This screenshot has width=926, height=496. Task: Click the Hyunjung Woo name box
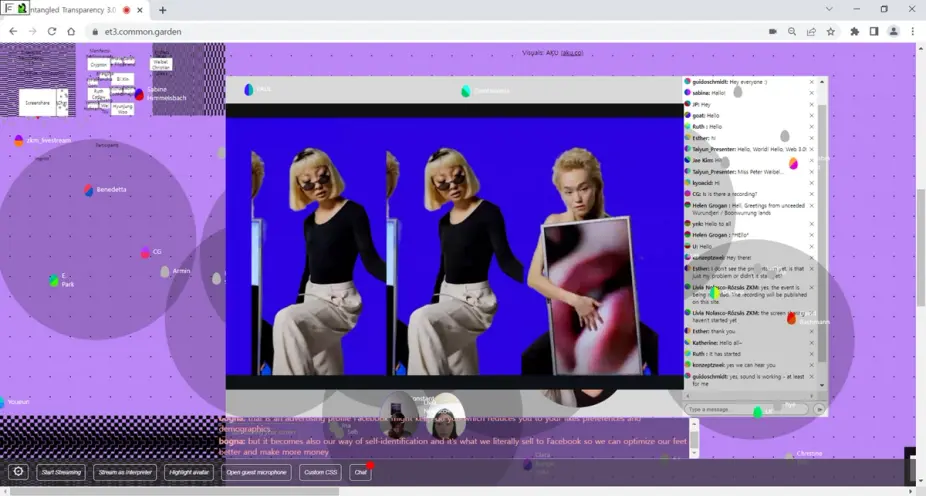(122, 109)
